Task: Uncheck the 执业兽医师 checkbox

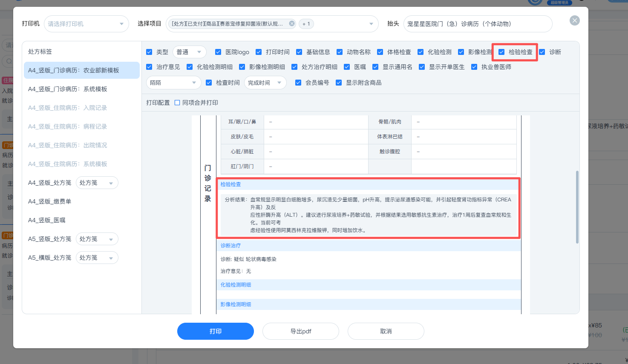Action: coord(474,67)
